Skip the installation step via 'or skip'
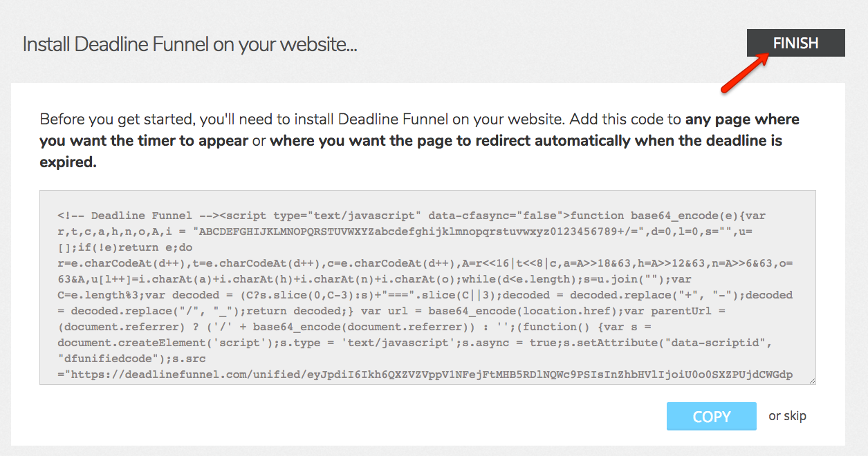The image size is (868, 456). click(787, 416)
